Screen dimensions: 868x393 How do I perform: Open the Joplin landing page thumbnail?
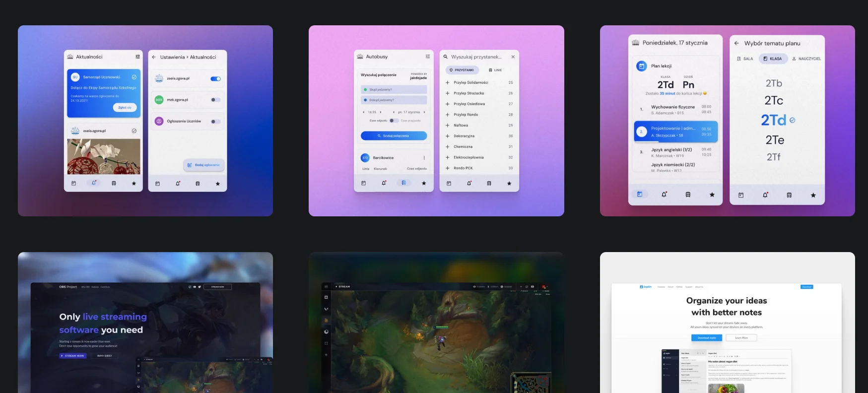click(727, 323)
